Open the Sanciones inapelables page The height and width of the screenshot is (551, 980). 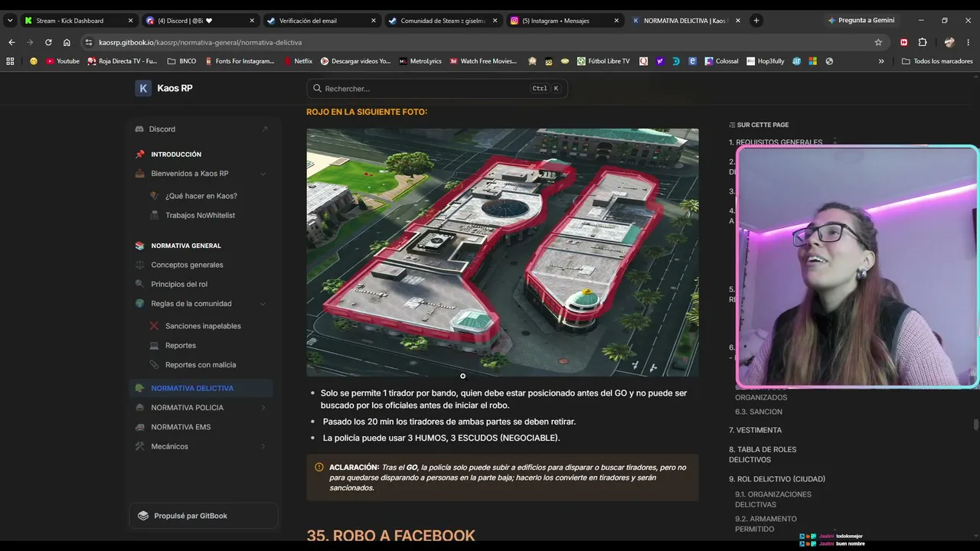203,326
